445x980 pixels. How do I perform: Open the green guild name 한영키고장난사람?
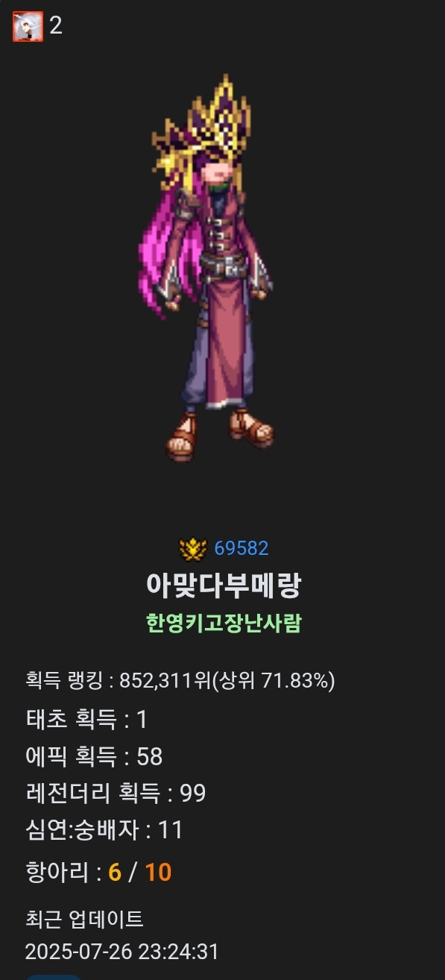pyautogui.click(x=224, y=623)
